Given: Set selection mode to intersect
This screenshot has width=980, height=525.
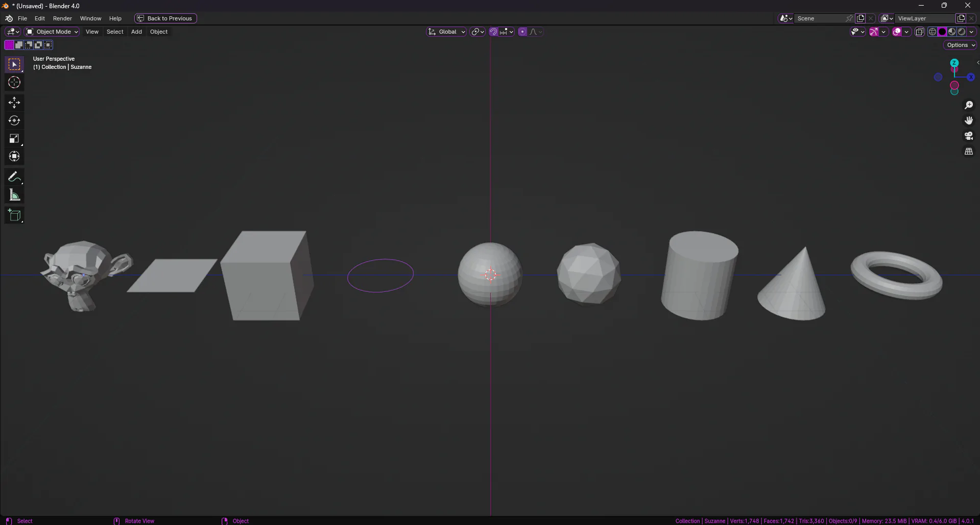Looking at the screenshot, I should [48, 45].
